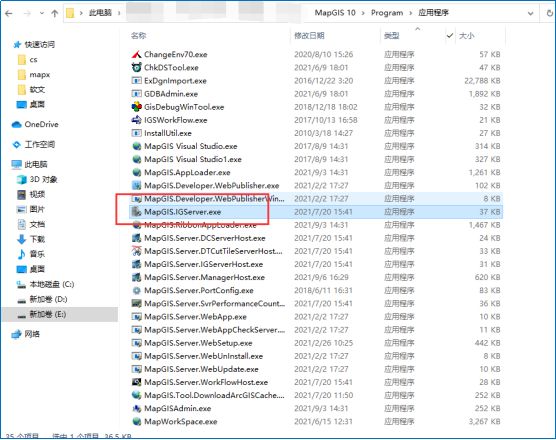Click the MapGIS.AppLoader.exe globe icon

click(x=137, y=172)
